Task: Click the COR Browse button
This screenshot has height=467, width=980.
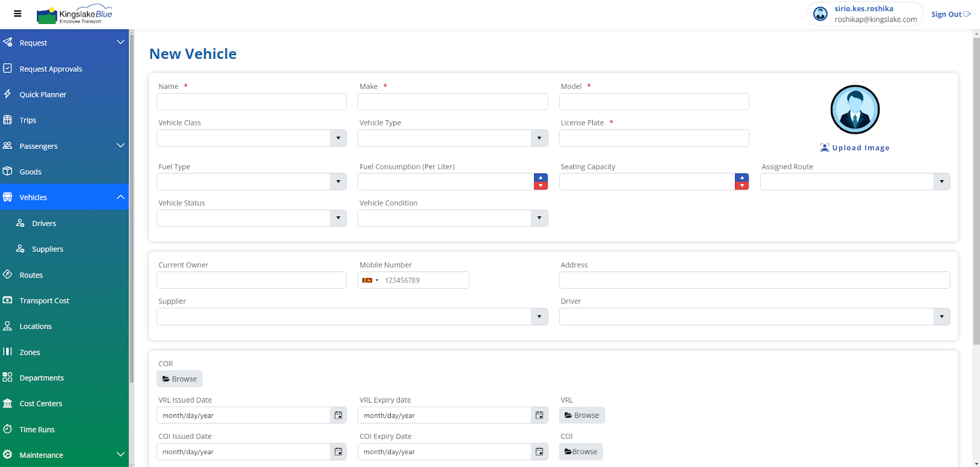Action: pyautogui.click(x=179, y=379)
